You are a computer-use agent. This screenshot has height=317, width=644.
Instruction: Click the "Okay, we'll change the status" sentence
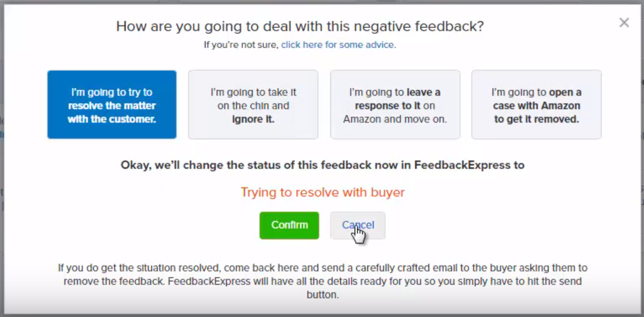[x=322, y=165]
